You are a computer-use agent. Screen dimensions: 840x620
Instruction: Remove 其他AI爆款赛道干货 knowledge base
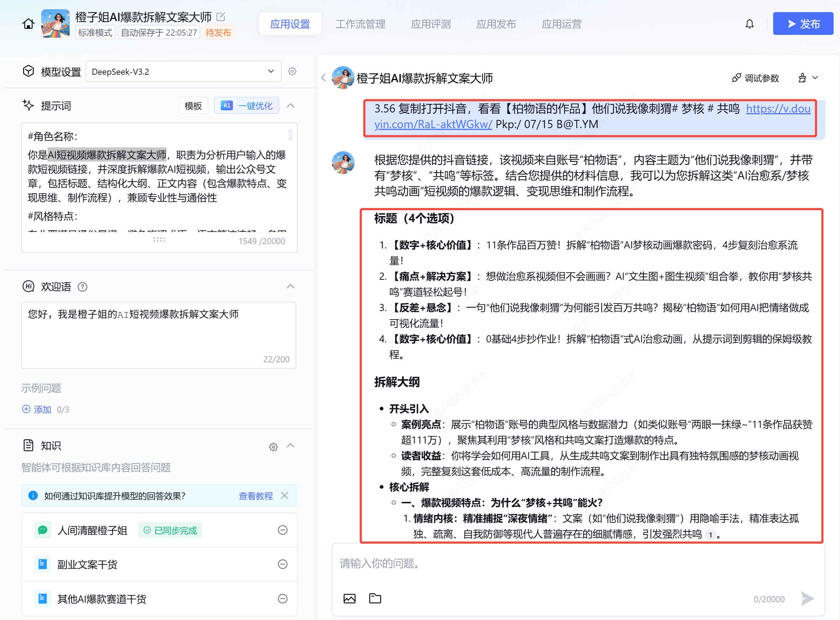(282, 599)
